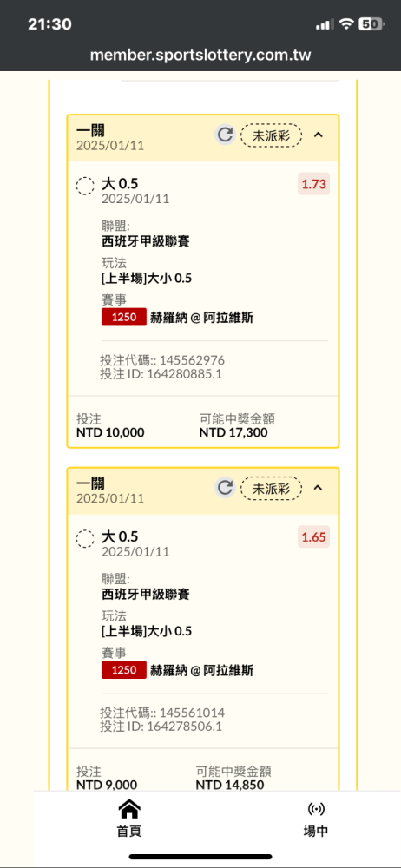Collapse the second 一關 bet card chevron
This screenshot has height=868, width=401.
pos(318,488)
